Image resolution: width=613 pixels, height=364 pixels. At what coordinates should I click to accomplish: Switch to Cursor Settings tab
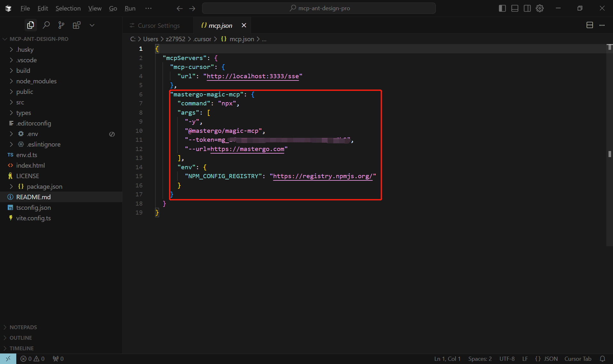tap(158, 25)
